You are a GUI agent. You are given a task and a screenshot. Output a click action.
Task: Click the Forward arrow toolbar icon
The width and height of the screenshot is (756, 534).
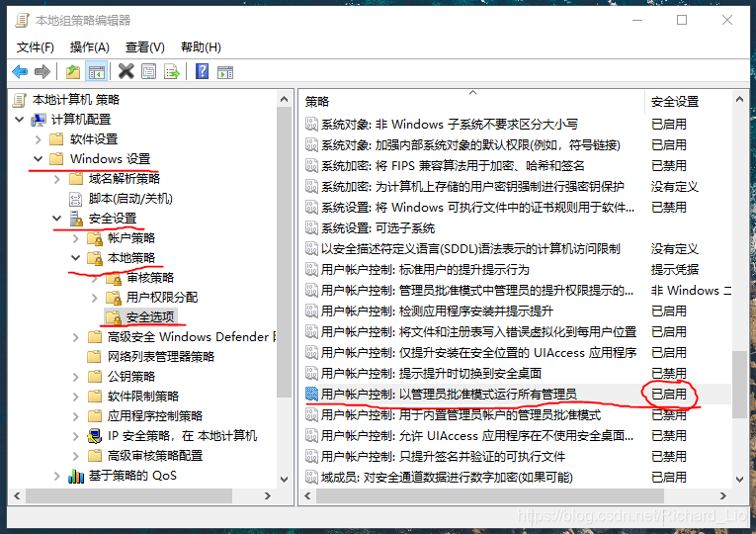coord(42,72)
